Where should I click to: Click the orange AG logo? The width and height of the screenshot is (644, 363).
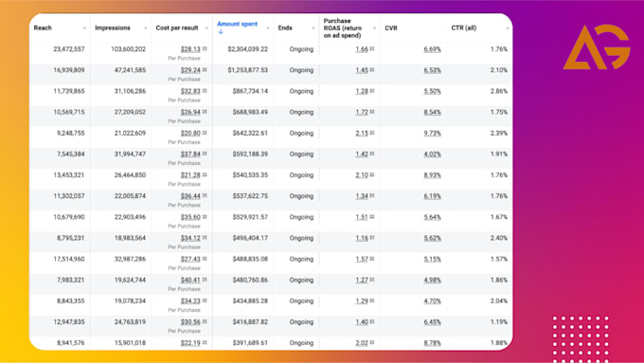(x=597, y=46)
